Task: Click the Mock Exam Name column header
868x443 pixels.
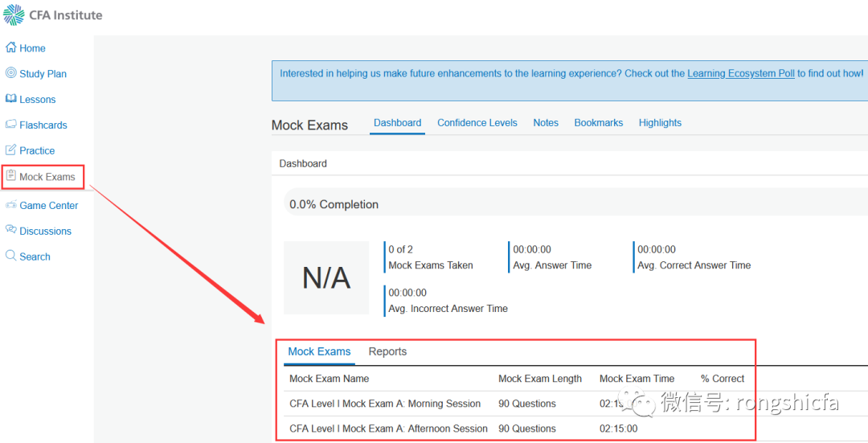Action: click(329, 379)
